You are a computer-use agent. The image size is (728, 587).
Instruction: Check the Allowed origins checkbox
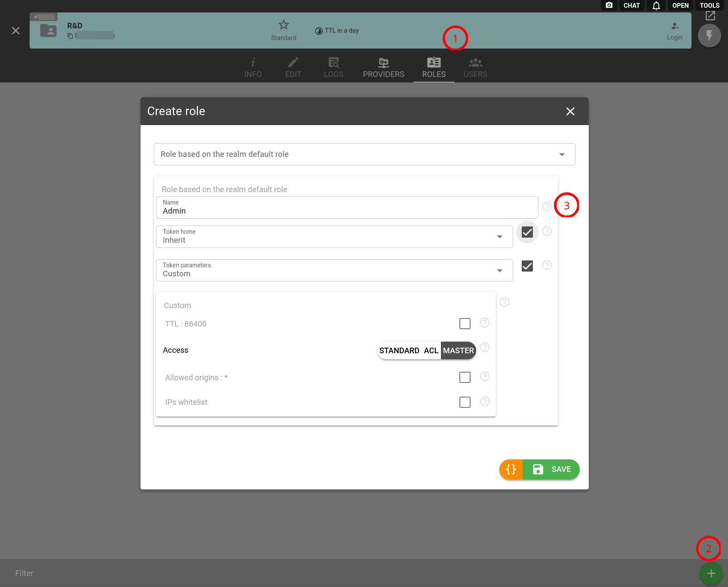[465, 377]
